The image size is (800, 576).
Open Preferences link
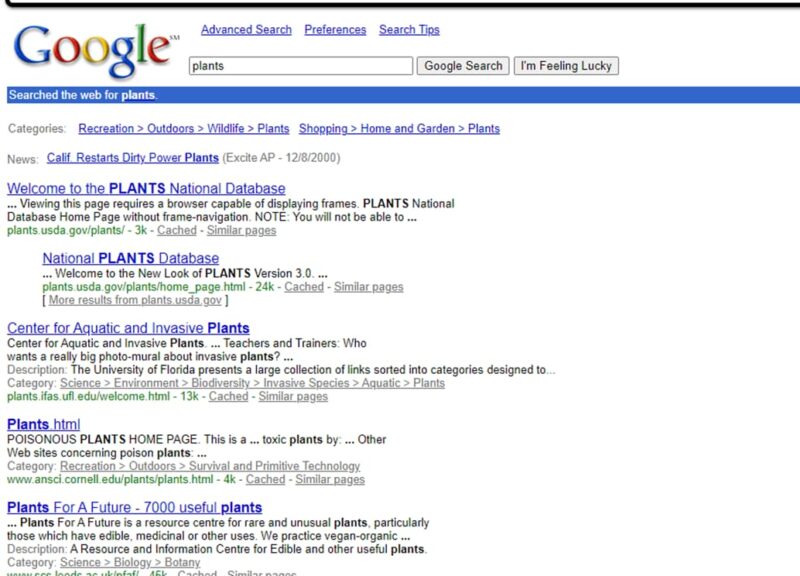(335, 30)
